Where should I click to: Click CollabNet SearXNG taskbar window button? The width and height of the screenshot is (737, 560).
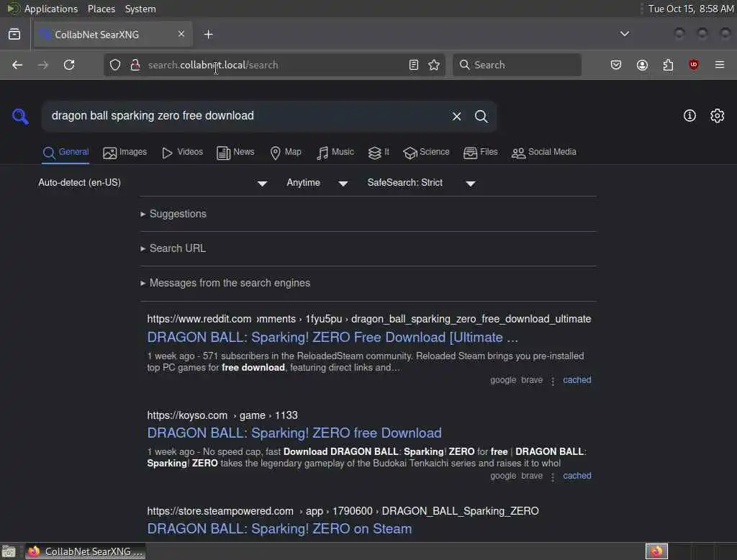(x=85, y=551)
